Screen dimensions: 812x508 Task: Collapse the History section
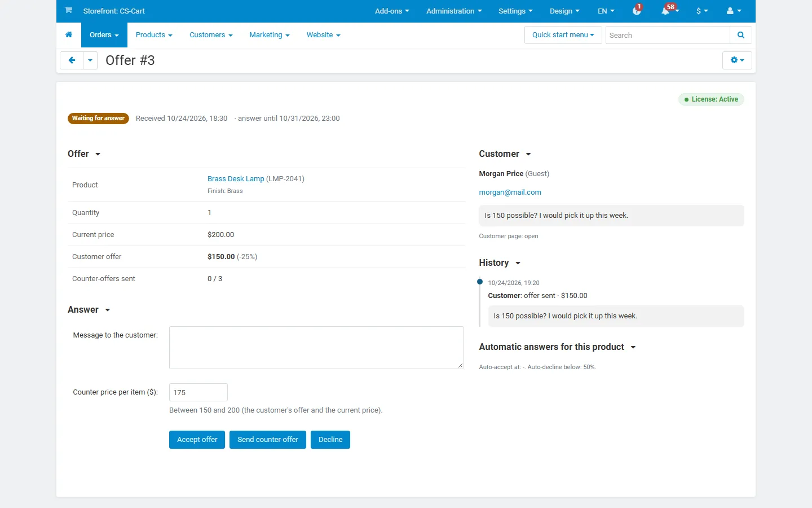pos(500,263)
